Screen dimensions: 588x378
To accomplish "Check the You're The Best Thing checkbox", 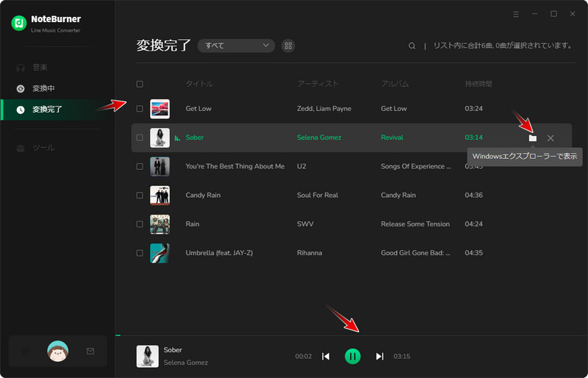I will 140,166.
